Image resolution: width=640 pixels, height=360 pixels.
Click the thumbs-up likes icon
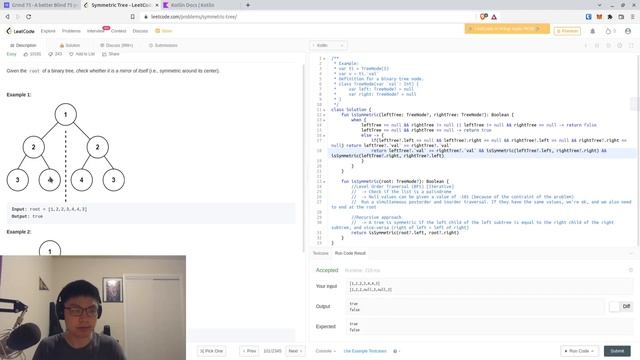tap(26, 54)
